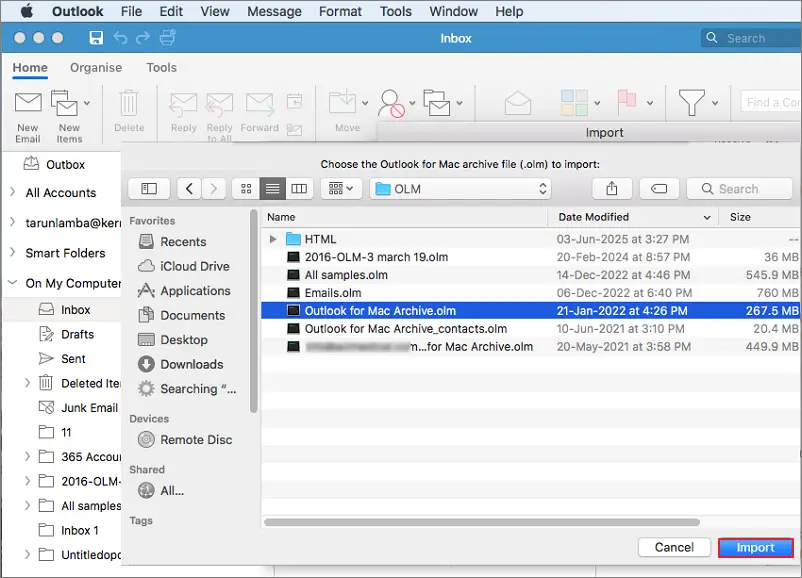Click the horizontal scrollbar in file list
Viewport: 802px width, 578px height.
tap(482, 522)
